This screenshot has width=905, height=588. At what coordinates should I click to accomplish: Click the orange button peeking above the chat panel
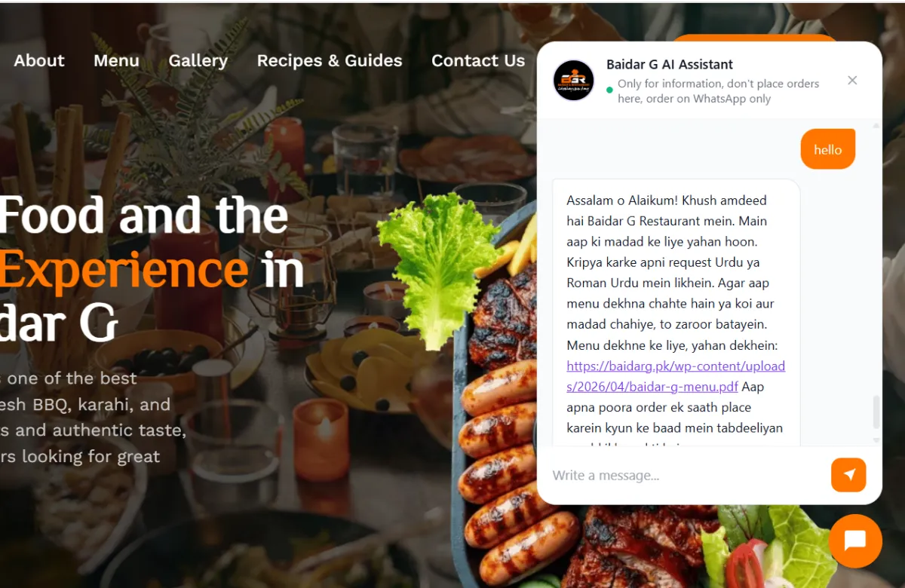click(754, 38)
